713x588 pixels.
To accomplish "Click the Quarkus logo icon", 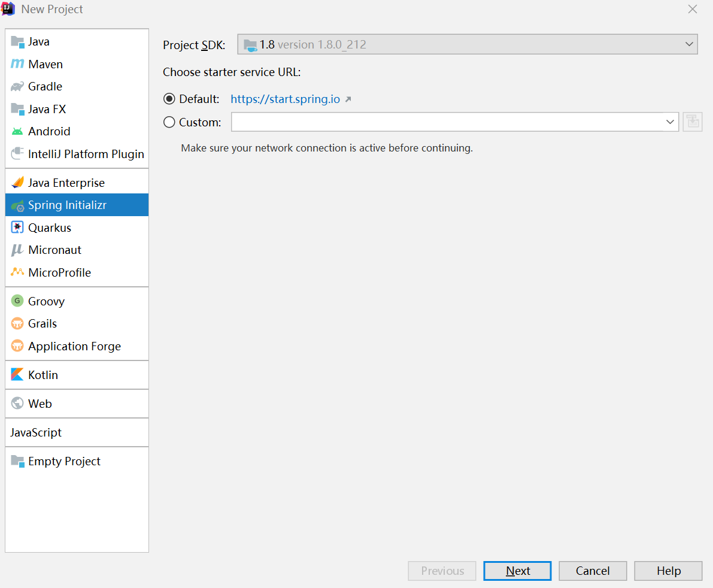I will (x=17, y=228).
